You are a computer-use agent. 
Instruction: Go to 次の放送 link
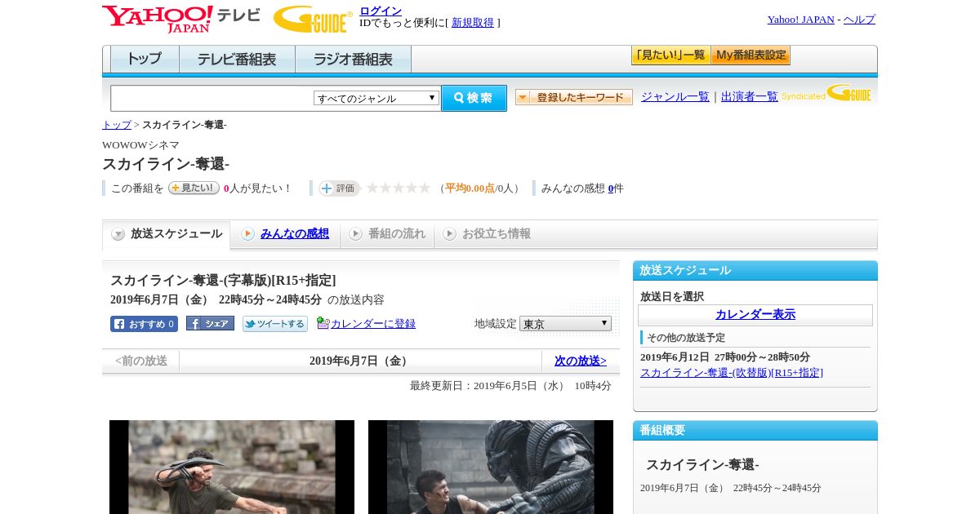pyautogui.click(x=581, y=361)
